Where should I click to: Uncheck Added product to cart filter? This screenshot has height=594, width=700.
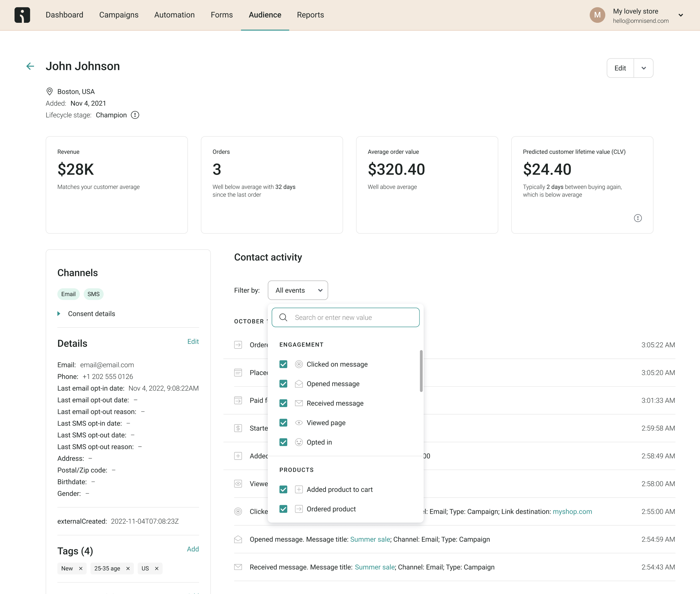pyautogui.click(x=283, y=490)
